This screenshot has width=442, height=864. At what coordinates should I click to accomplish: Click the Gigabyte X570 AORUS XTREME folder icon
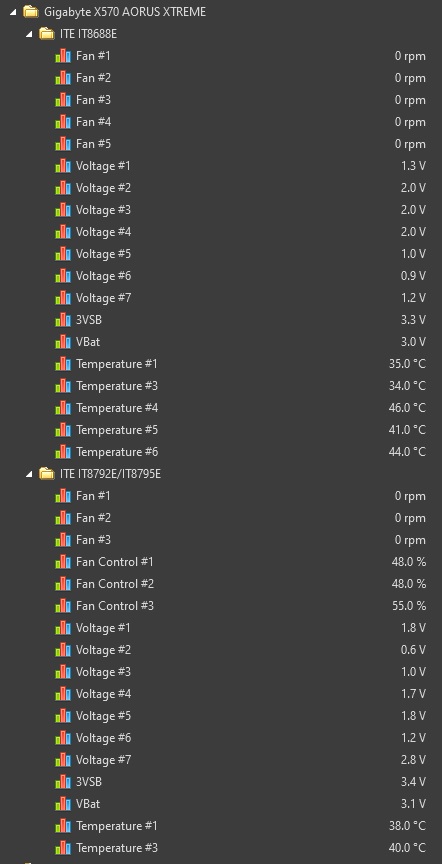tap(31, 12)
